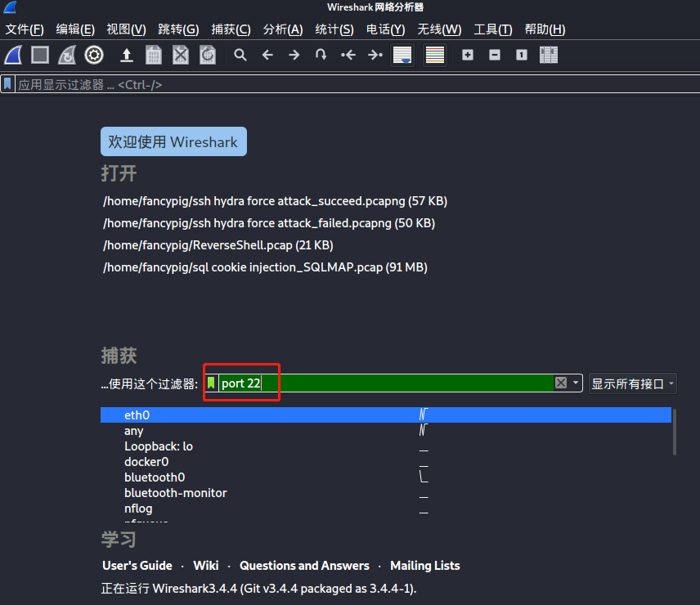Click display filter bookmark icon
This screenshot has width=700, height=605.
pos(7,84)
